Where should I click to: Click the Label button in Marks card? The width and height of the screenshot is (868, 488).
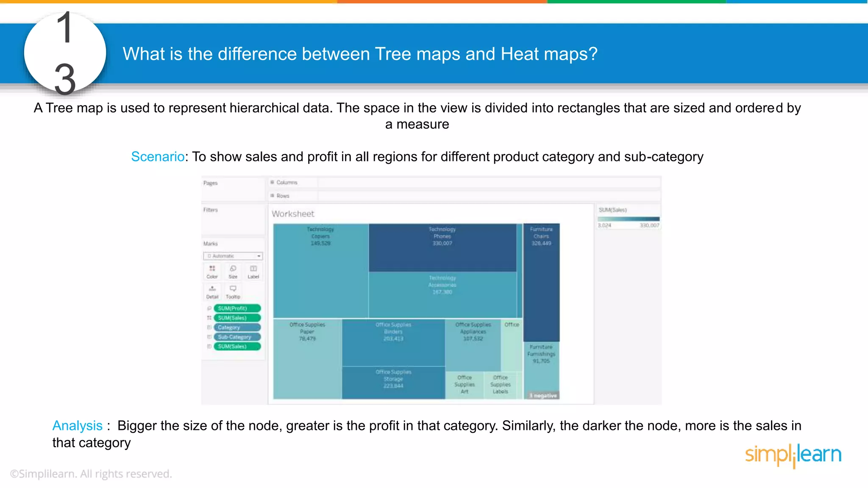pyautogui.click(x=253, y=272)
